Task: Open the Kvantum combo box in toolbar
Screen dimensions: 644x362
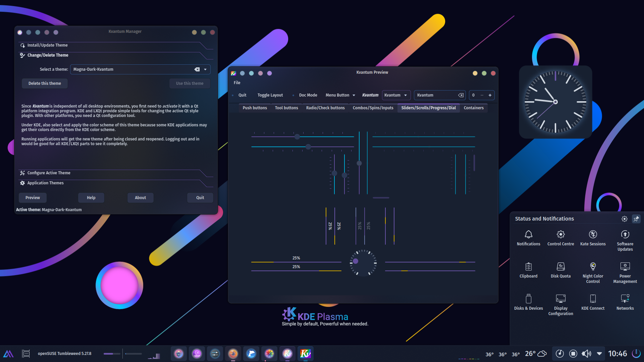Action: click(x=396, y=95)
